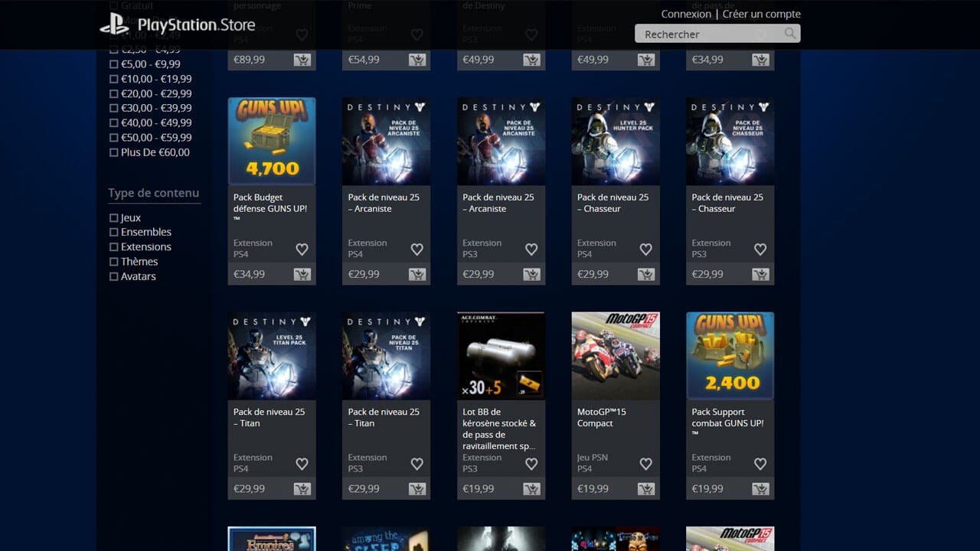980x551 pixels.
Task: Filter content type by Jeux
Action: pyautogui.click(x=114, y=218)
